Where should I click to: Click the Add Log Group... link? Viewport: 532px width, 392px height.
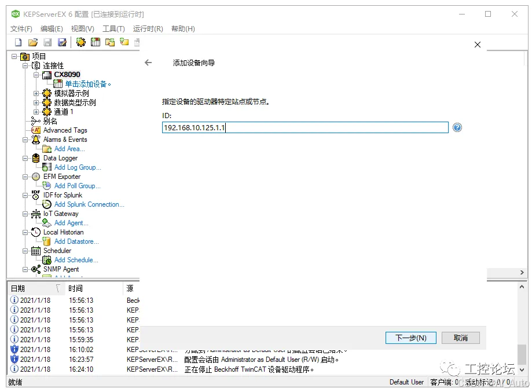coord(78,167)
